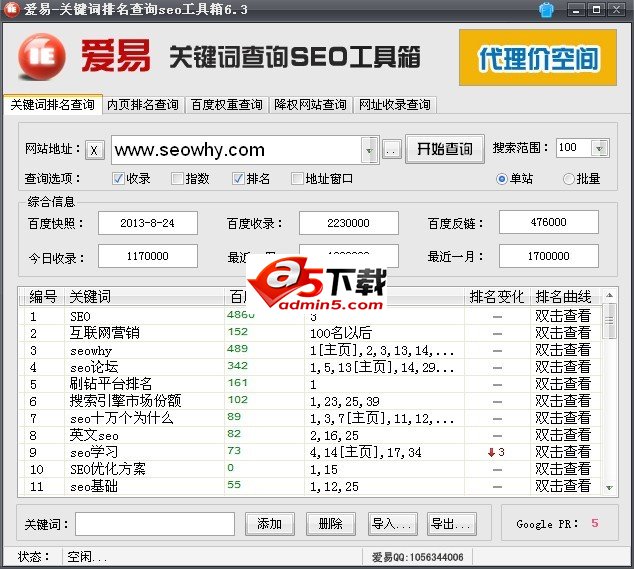Select the seo基础 keyword row
Screen dimensions: 634x569
pos(310,486)
